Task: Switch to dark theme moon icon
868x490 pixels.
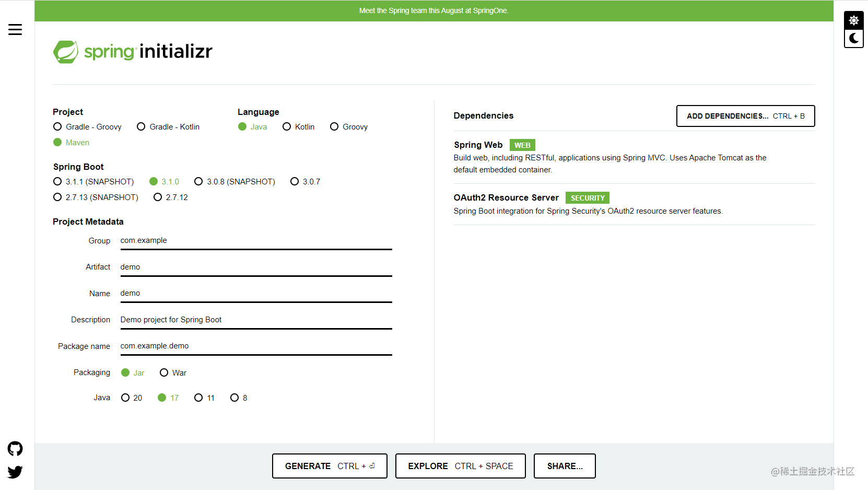Action: [x=853, y=38]
